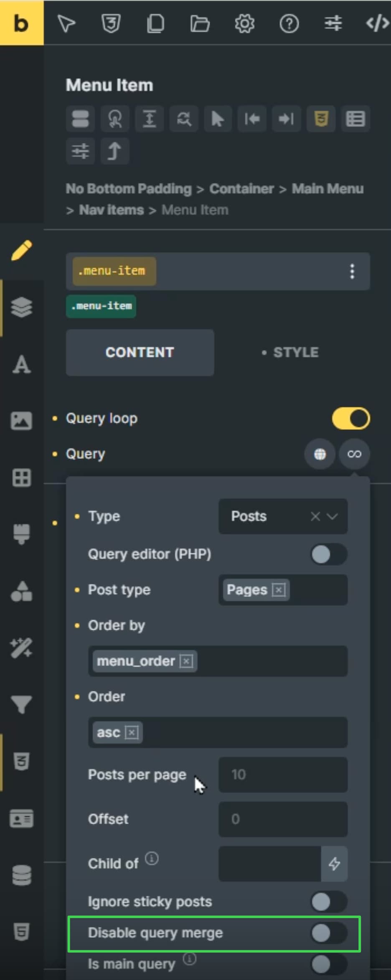Viewport: 391px width, 980px height.
Task: Expand the Type dropdown chevron
Action: 333,516
